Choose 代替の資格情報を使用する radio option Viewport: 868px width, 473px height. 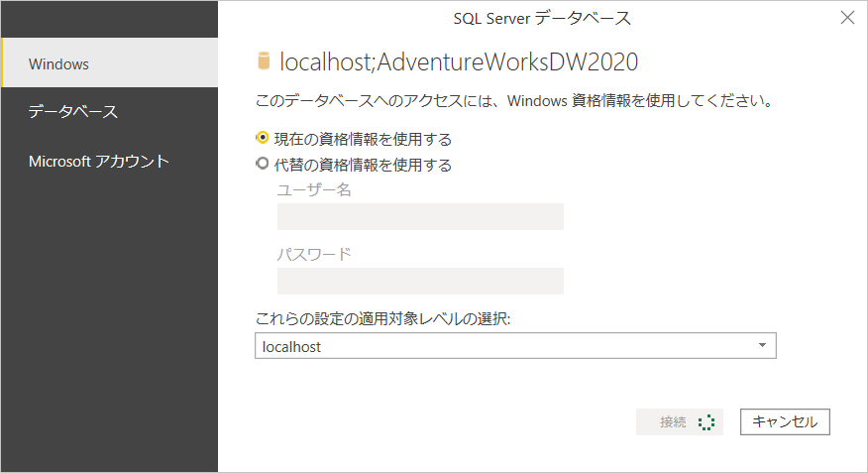(263, 164)
